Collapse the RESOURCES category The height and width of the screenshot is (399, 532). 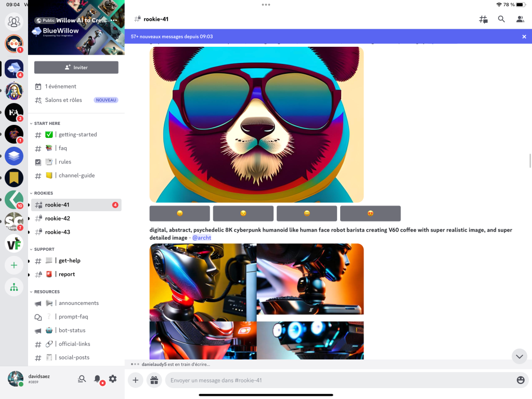tap(47, 292)
